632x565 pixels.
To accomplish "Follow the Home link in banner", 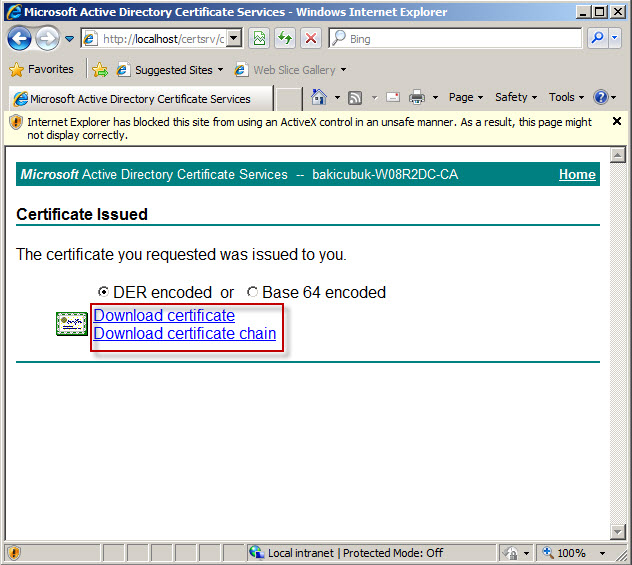I will click(x=577, y=174).
